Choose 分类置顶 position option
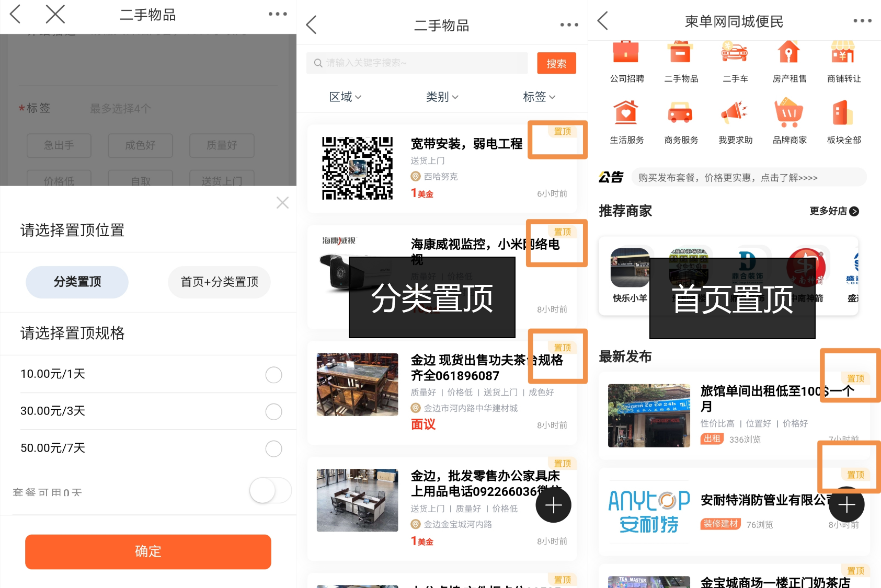881x588 pixels. [77, 282]
